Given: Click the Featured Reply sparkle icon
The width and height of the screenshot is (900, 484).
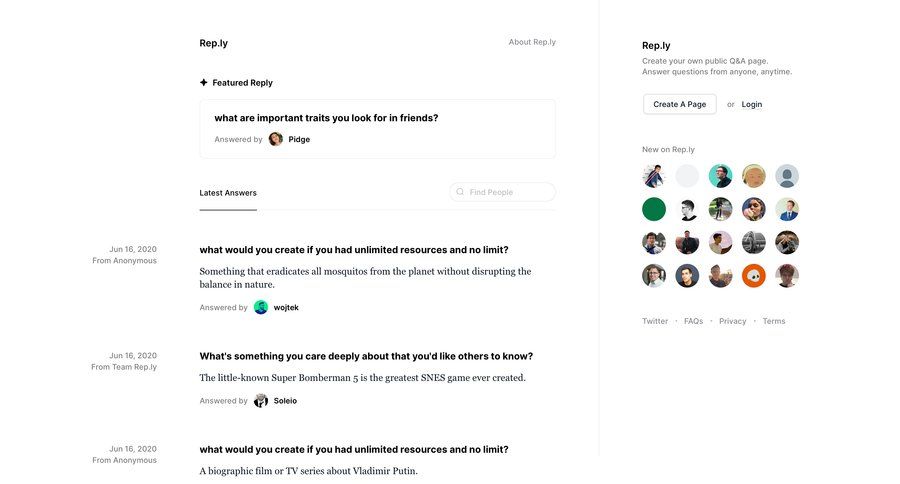Looking at the screenshot, I should pos(204,83).
